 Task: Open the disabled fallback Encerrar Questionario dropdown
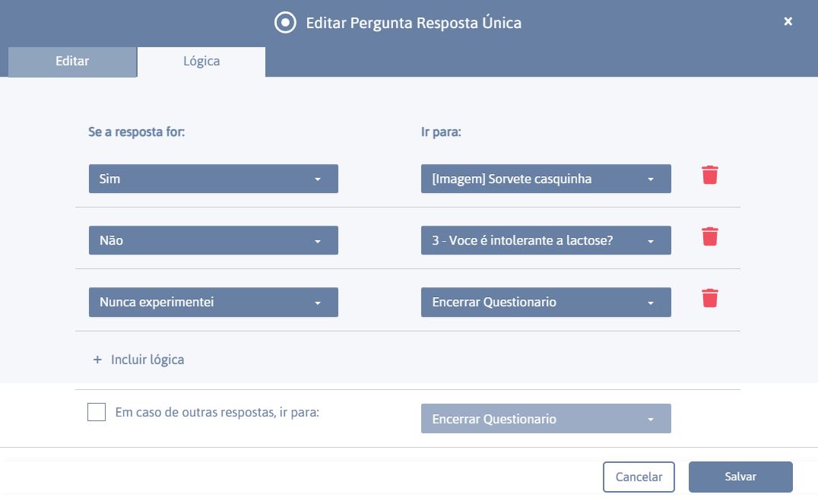546,418
